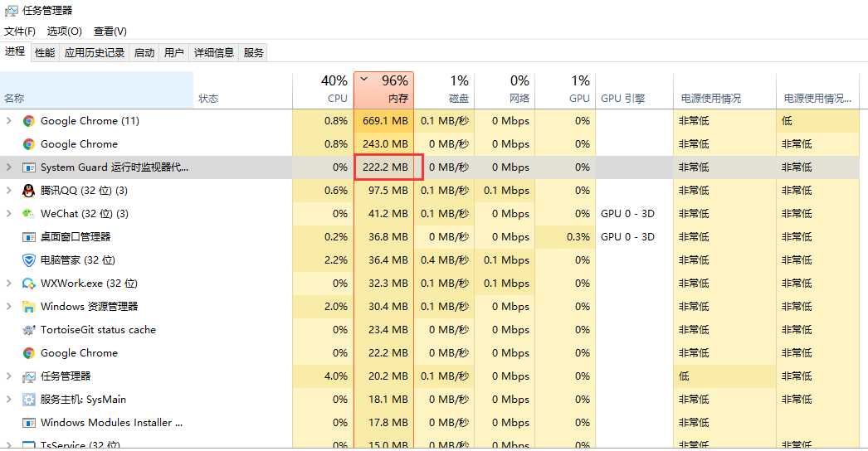The height and width of the screenshot is (451, 868).
Task: Expand the Windows 资源管理器 process group
Action: (9, 307)
